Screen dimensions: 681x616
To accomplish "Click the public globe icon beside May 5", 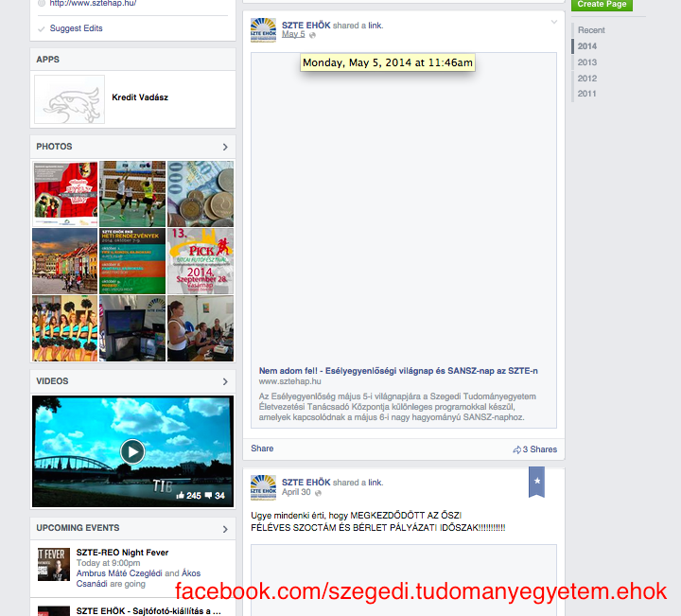I will tap(312, 35).
